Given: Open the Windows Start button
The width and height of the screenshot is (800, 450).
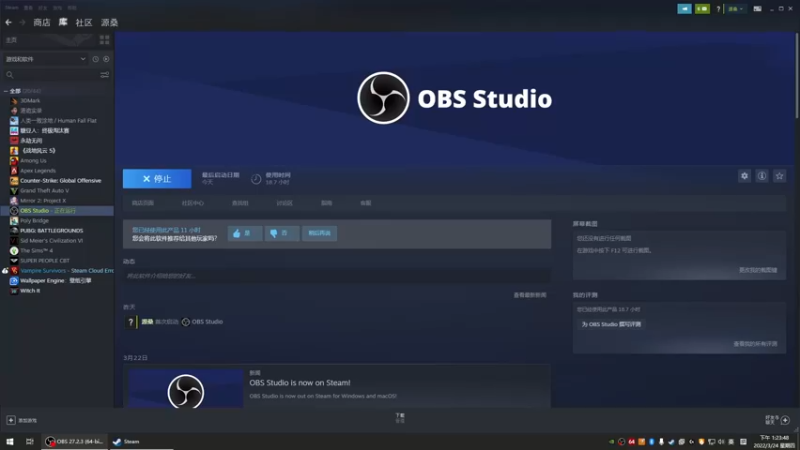Looking at the screenshot, I should point(10,441).
